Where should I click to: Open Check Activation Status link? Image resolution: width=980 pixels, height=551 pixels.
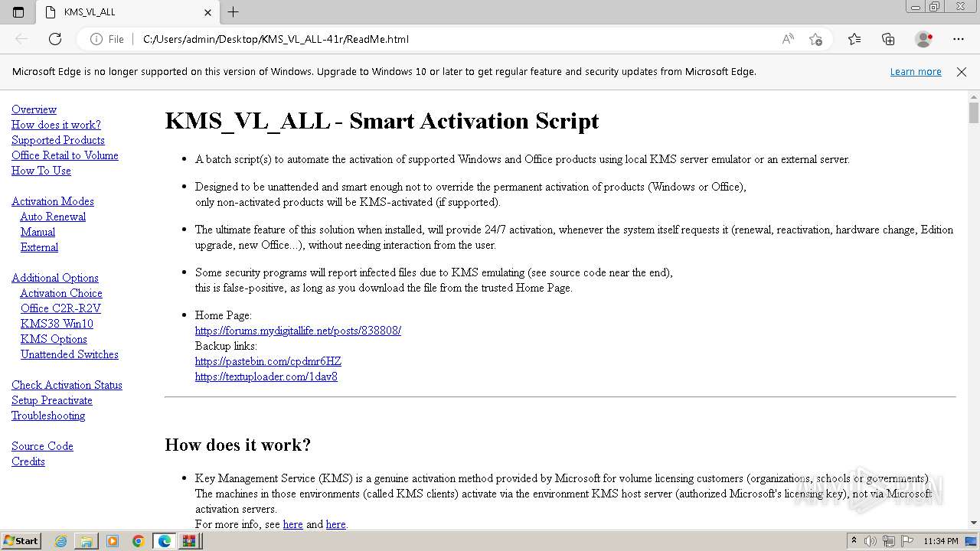[x=67, y=385]
